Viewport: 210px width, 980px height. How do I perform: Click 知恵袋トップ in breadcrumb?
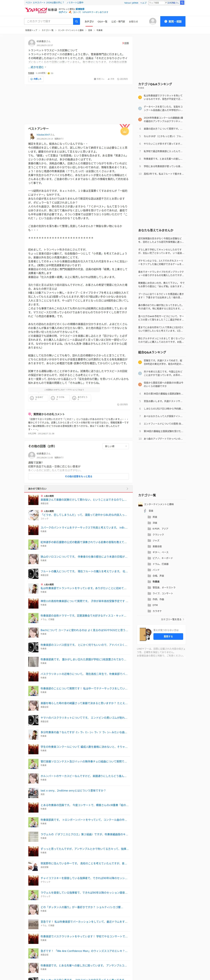coord(31,30)
